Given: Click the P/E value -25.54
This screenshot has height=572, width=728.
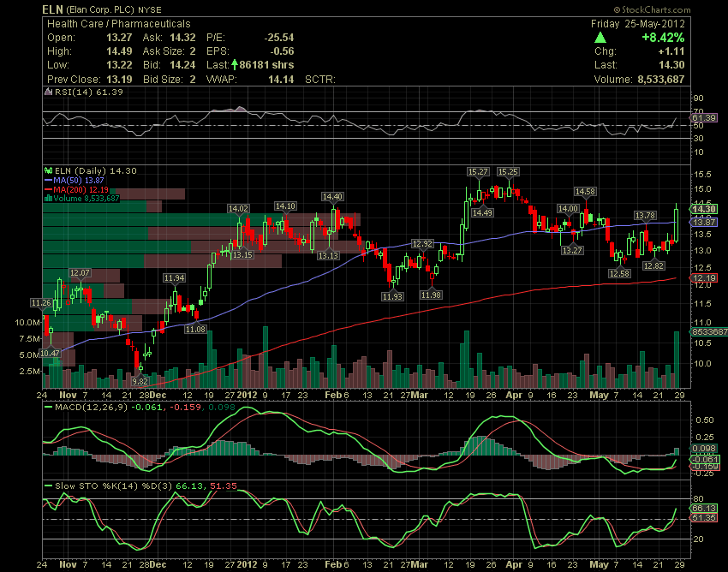Looking at the screenshot, I should pyautogui.click(x=279, y=38).
